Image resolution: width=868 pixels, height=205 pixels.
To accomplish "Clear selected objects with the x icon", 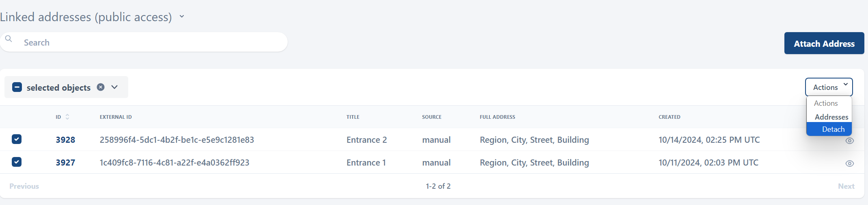I will point(101,87).
